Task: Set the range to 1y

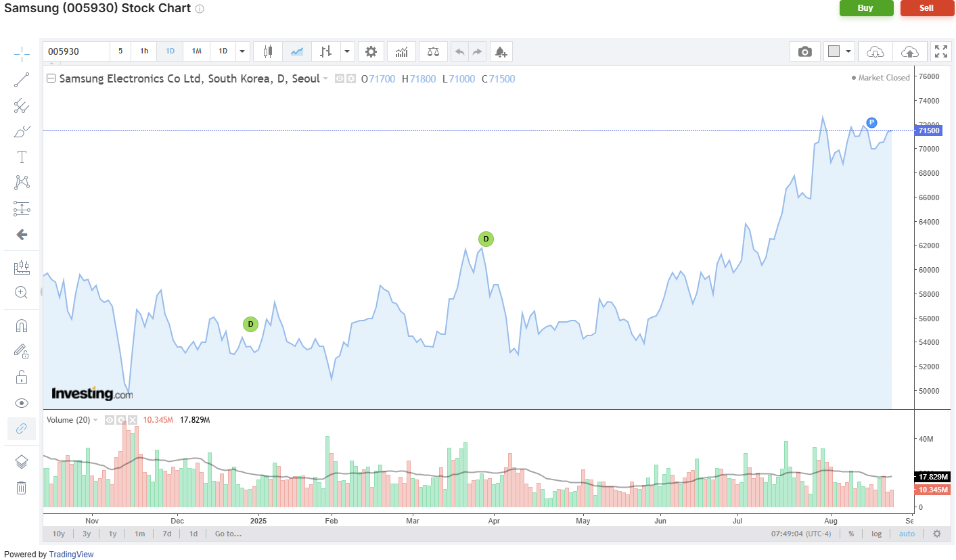Action: [112, 534]
